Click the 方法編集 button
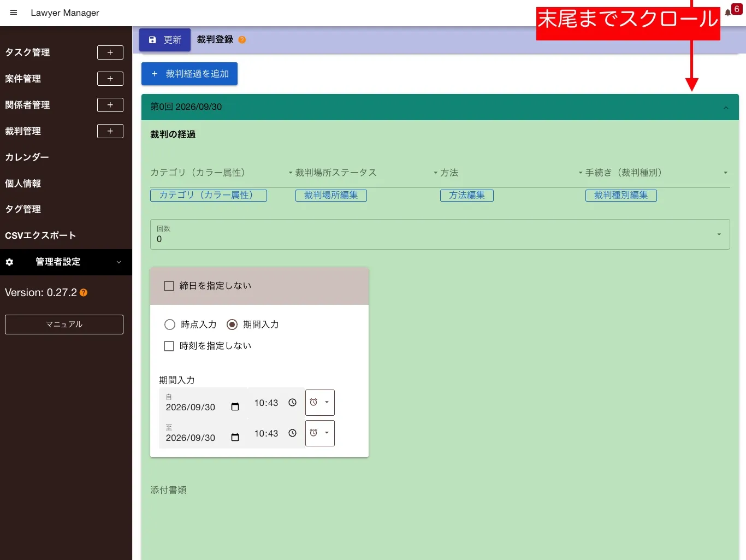This screenshot has width=746, height=560. click(x=467, y=195)
